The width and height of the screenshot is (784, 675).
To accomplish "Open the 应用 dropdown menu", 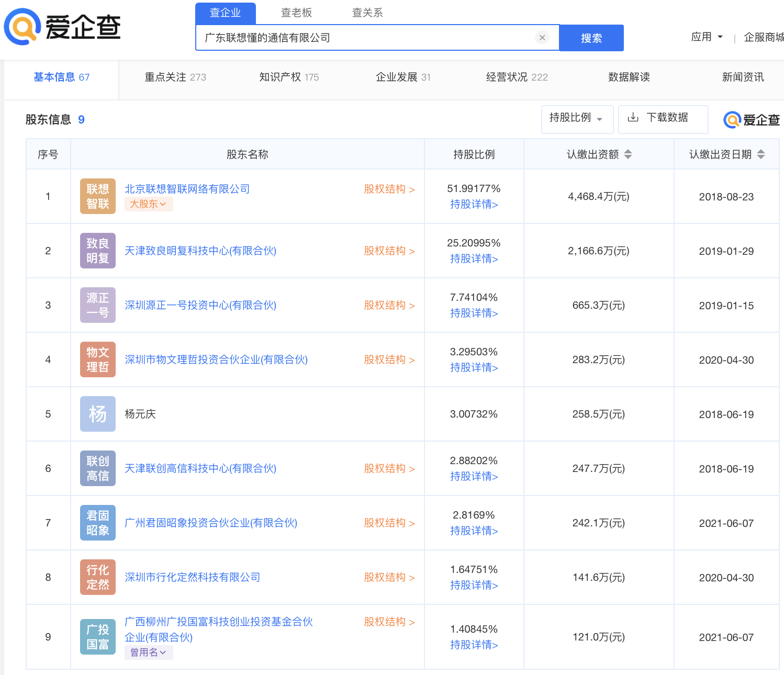I will point(707,37).
